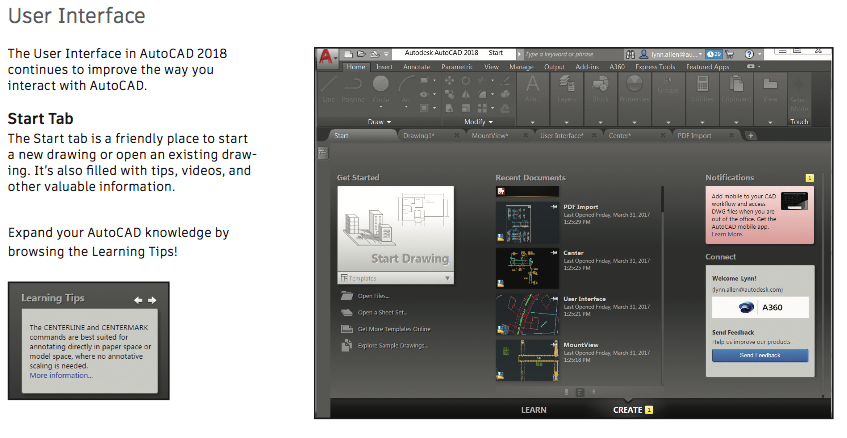Go to the LEARN page

pos(534,410)
